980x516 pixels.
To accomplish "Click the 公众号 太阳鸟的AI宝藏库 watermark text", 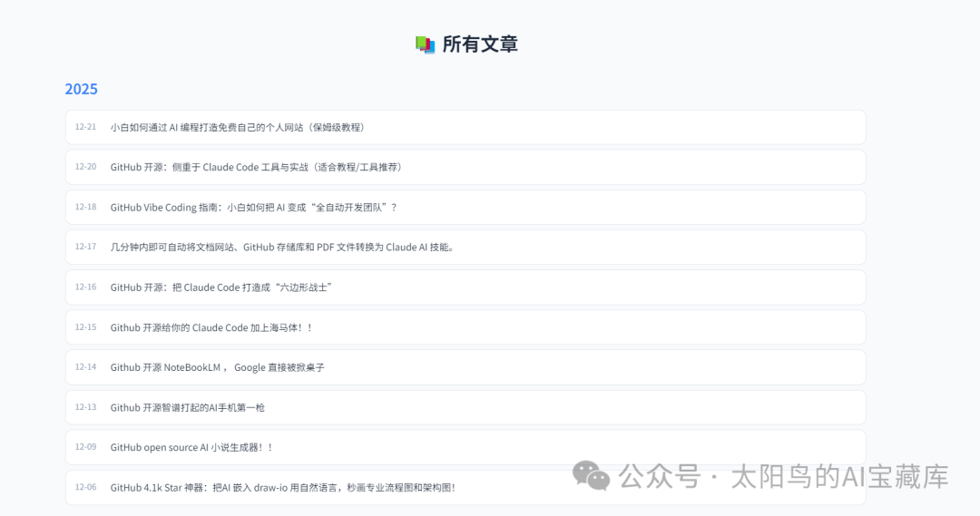I will pyautogui.click(x=784, y=477).
